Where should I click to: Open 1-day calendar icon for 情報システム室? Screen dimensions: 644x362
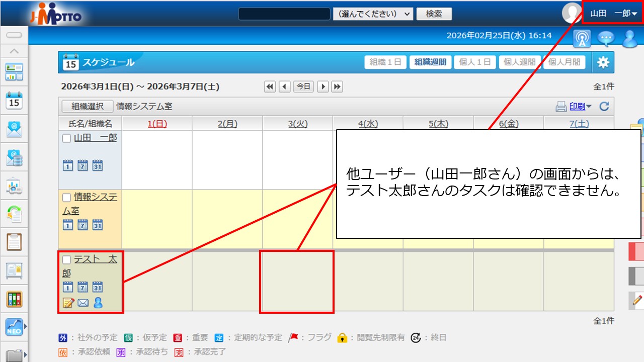(68, 224)
